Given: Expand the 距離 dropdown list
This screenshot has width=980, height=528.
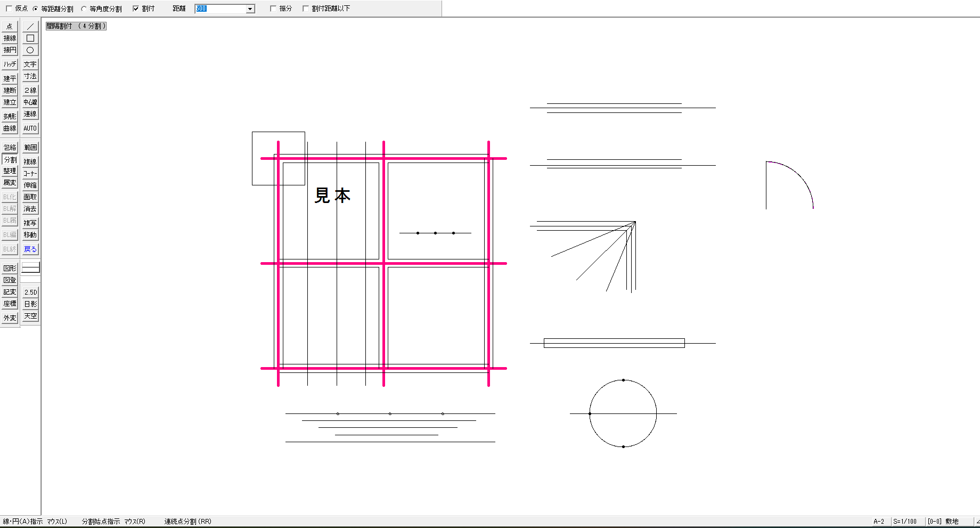Looking at the screenshot, I should (x=250, y=9).
